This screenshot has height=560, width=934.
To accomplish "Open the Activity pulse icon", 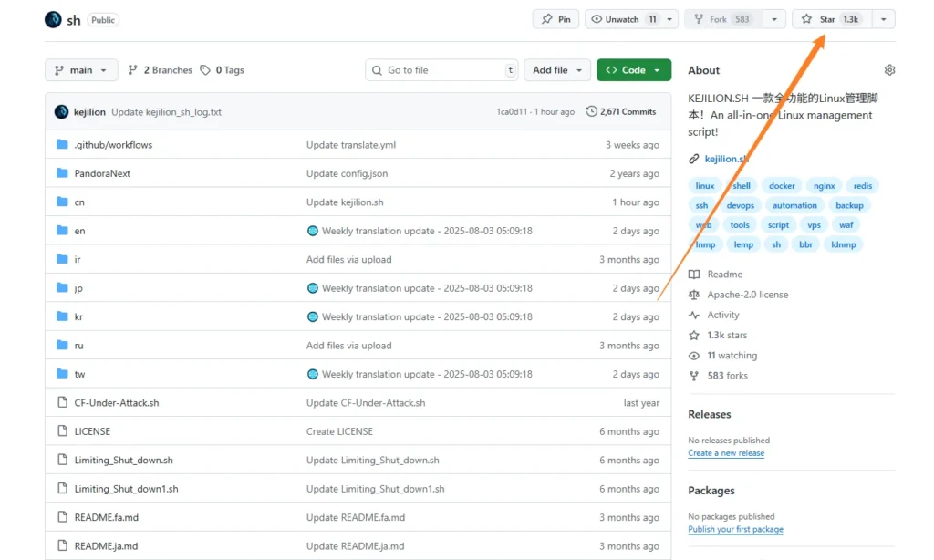I will 694,315.
